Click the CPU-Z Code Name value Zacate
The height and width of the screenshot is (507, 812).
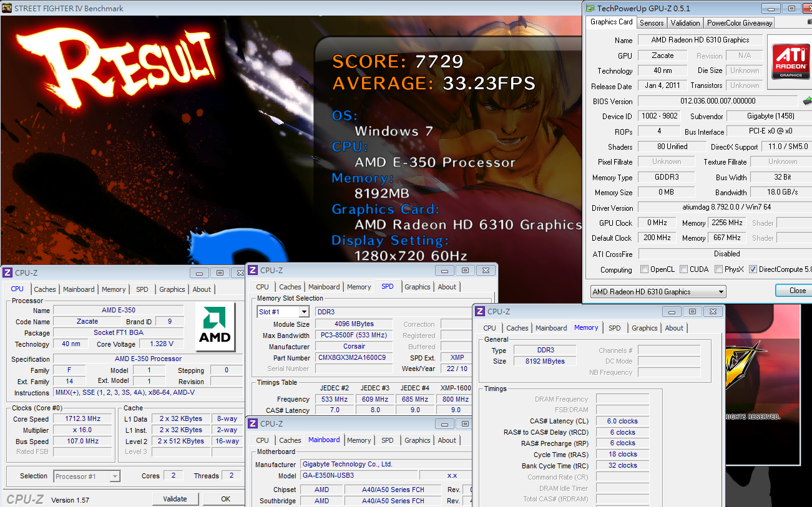point(87,322)
